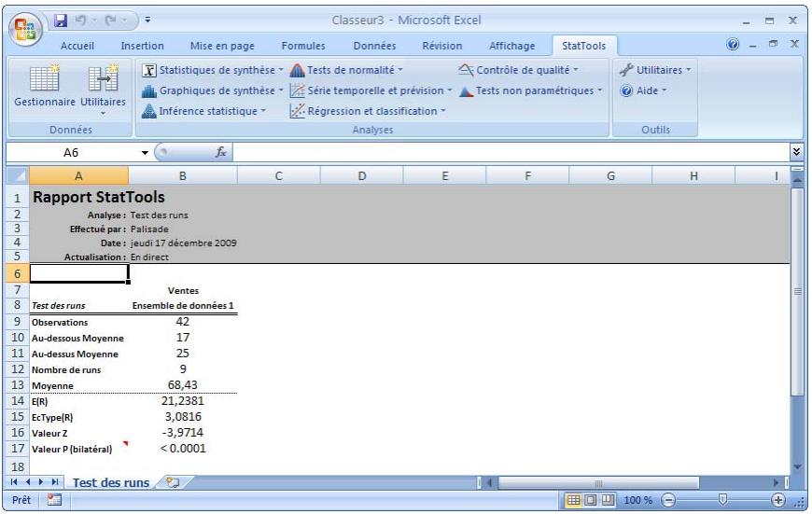
Task: Switch to the Insertion tab
Action: [x=143, y=46]
